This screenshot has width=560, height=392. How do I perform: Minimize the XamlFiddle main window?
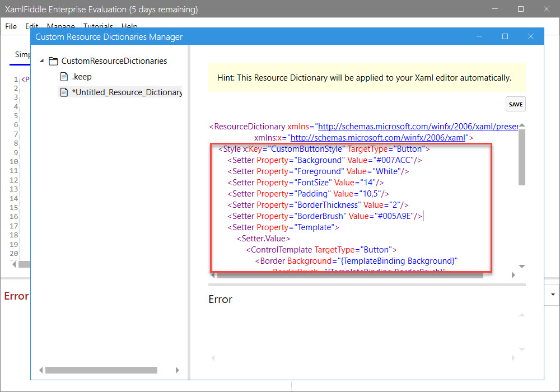click(x=495, y=9)
